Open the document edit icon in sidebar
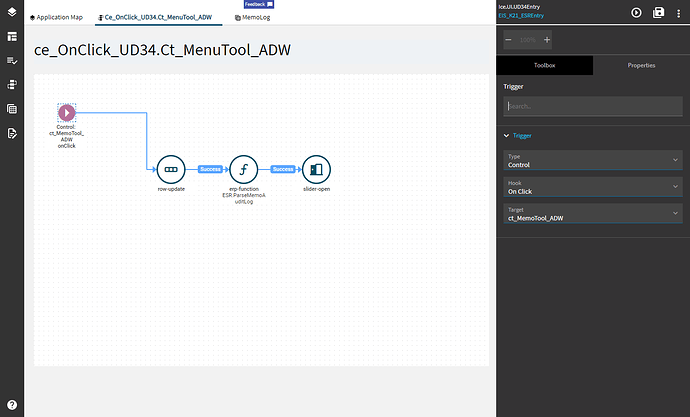The height and width of the screenshot is (417, 690). (x=12, y=133)
